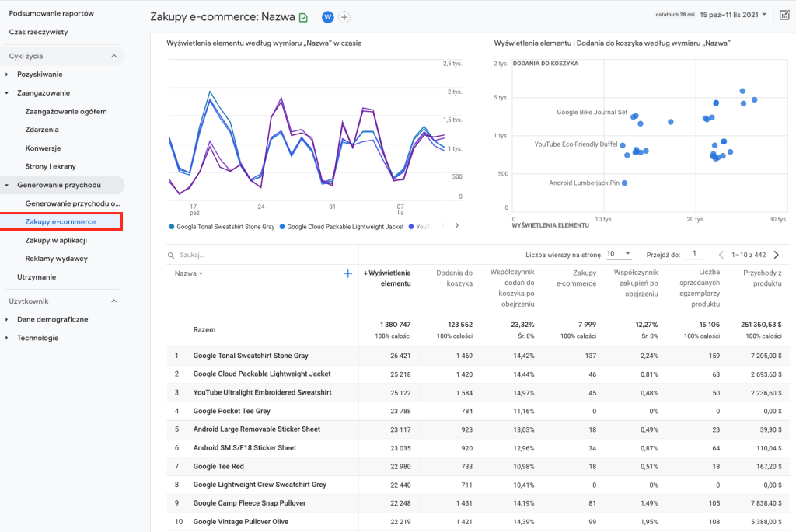Toggle Google Tonal Sweatshirt Stone Gray legend series
The height and width of the screenshot is (532, 796).
[222, 227]
